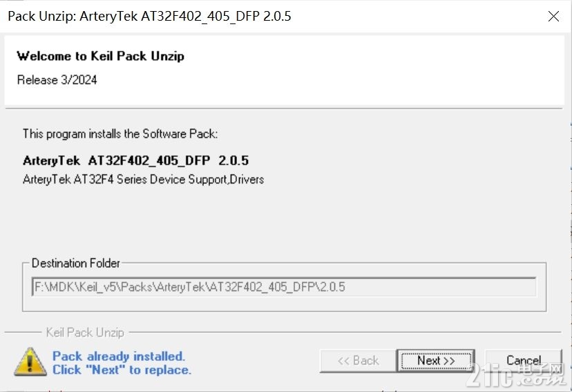572x392 pixels.
Task: Click the yellow warning triangle icon
Action: point(30,362)
